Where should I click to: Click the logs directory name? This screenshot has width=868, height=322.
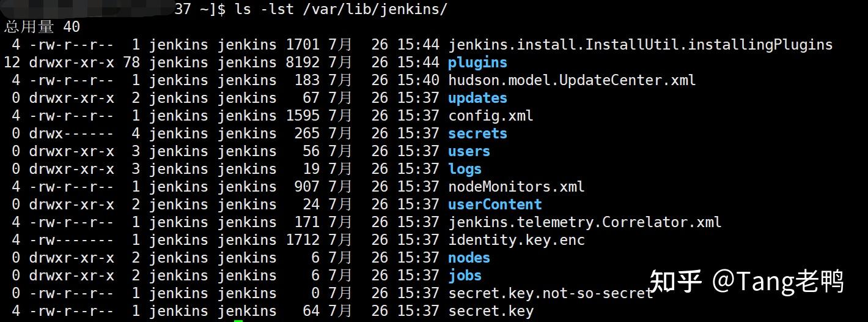click(x=465, y=169)
